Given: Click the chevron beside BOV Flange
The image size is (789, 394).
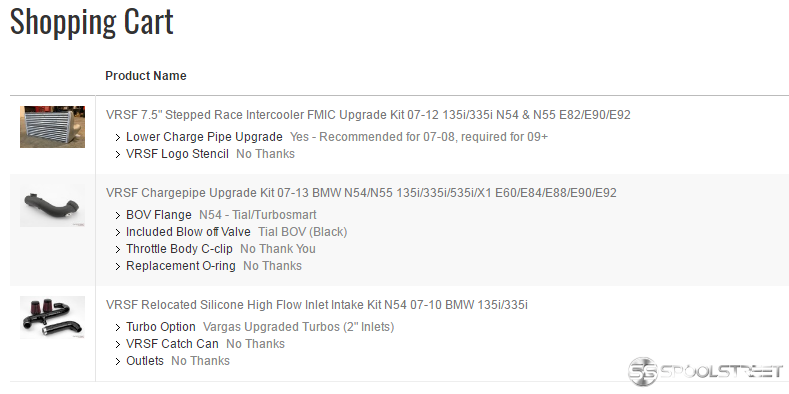Looking at the screenshot, I should coord(118,215).
